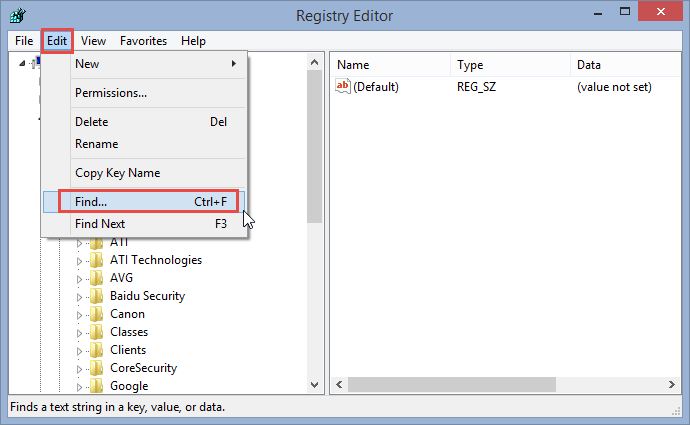Click the ATI Technologies folder icon

96,260
